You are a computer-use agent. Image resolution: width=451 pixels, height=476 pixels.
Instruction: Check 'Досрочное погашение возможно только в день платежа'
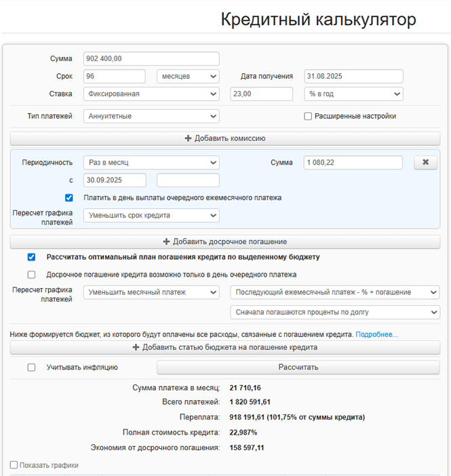pyautogui.click(x=32, y=275)
